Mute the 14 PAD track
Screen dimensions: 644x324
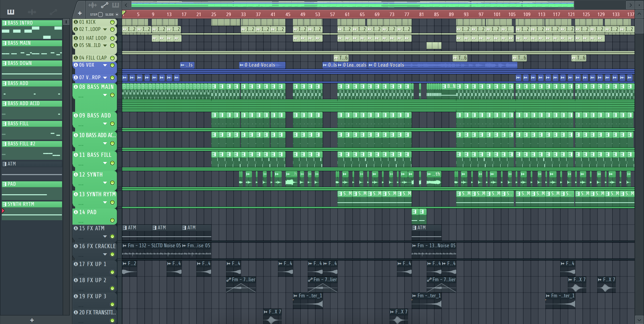[112, 220]
